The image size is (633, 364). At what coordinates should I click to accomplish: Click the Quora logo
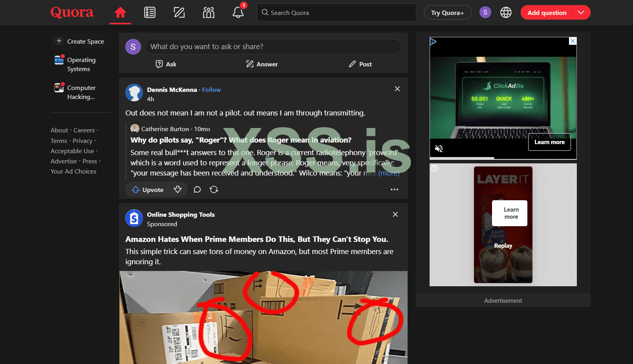(x=72, y=13)
